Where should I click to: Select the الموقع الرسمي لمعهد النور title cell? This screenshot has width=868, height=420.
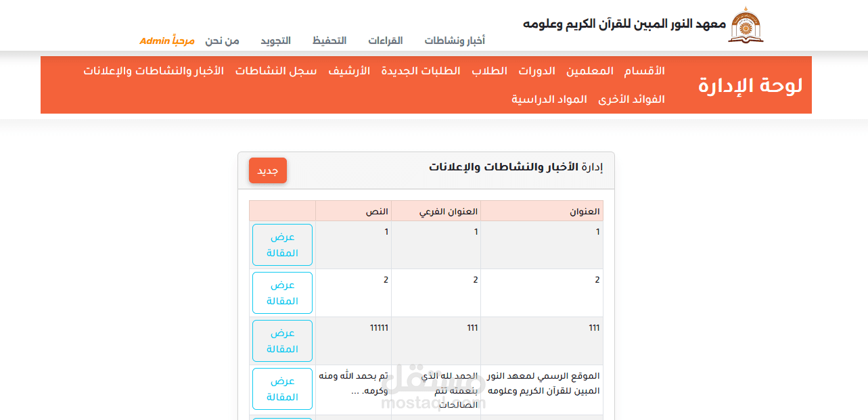click(x=542, y=390)
